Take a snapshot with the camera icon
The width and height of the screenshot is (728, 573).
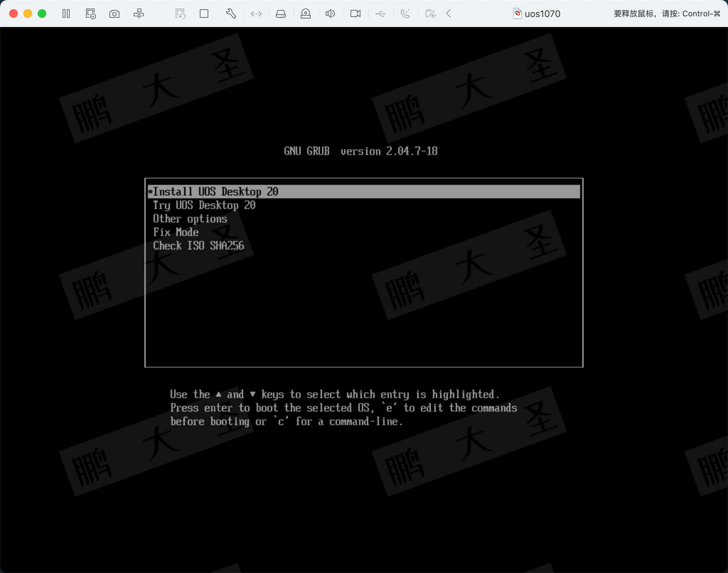tap(114, 14)
